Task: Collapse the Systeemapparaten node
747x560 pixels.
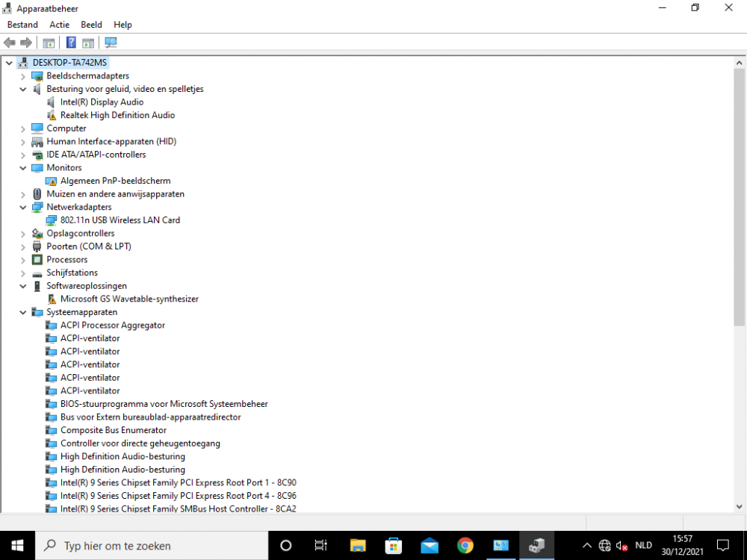Action: point(22,312)
